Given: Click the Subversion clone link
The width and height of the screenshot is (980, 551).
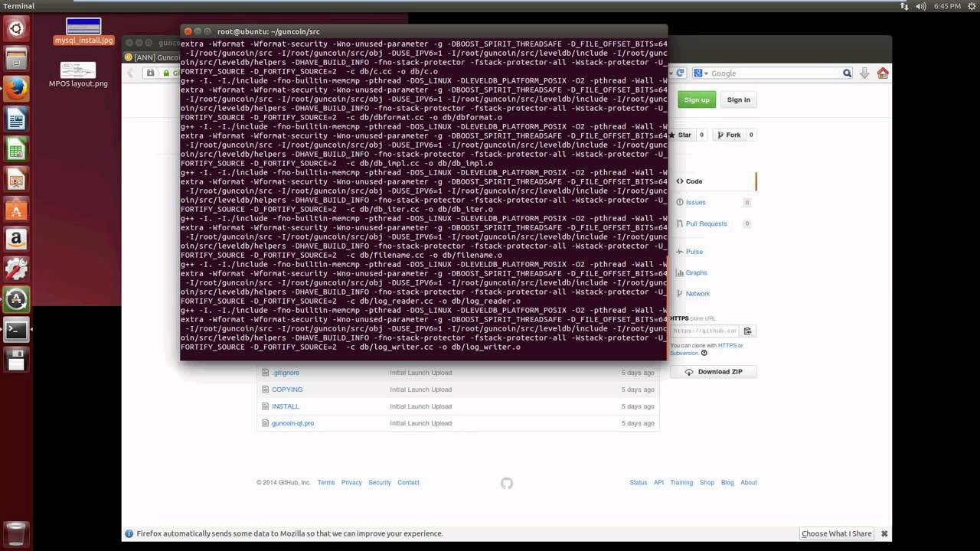Looking at the screenshot, I should tap(684, 353).
